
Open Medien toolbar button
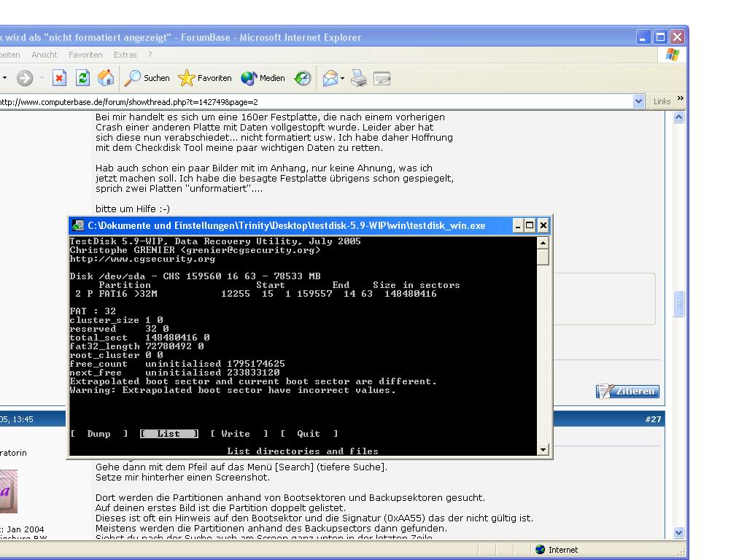pos(263,78)
